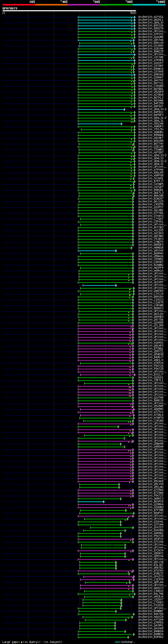Click label UniRef100_P32628
The image size is (168, 644).
tap(151, 605)
